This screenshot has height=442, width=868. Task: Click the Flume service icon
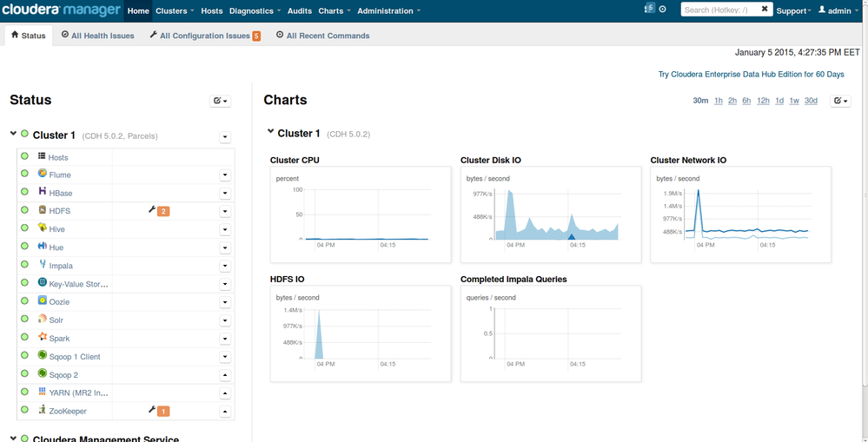point(42,174)
